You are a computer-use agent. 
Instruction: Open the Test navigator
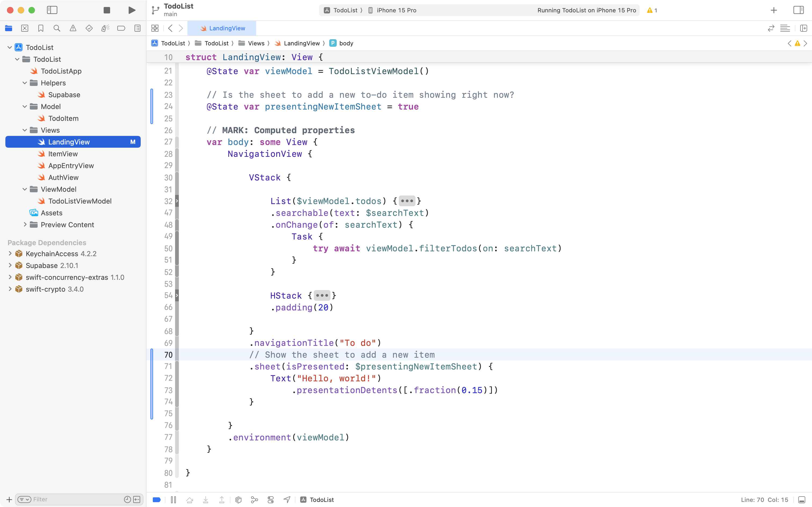point(89,28)
